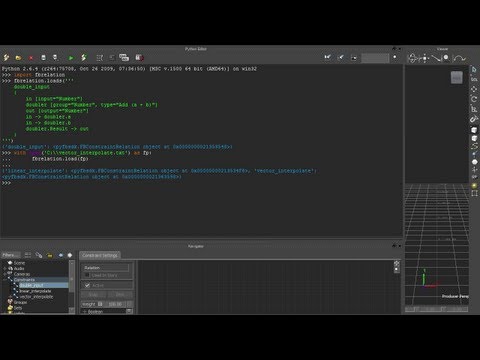
Task: Click the green lightning execute icon
Action: coord(84,58)
